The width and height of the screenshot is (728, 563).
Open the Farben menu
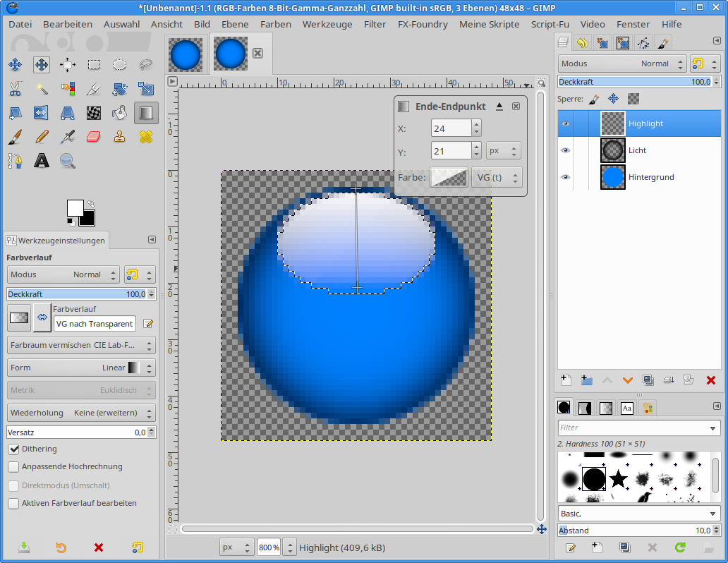[x=275, y=24]
